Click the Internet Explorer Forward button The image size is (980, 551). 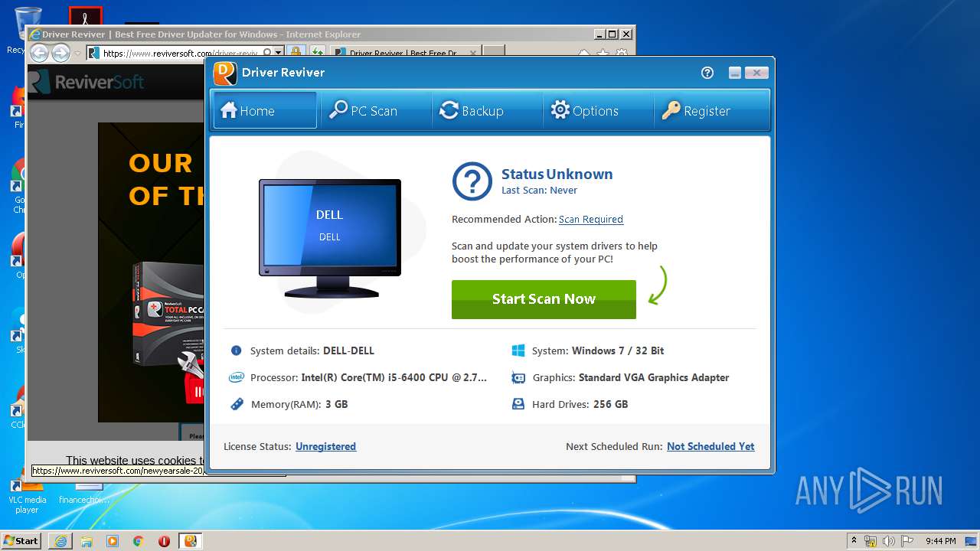pyautogui.click(x=60, y=53)
